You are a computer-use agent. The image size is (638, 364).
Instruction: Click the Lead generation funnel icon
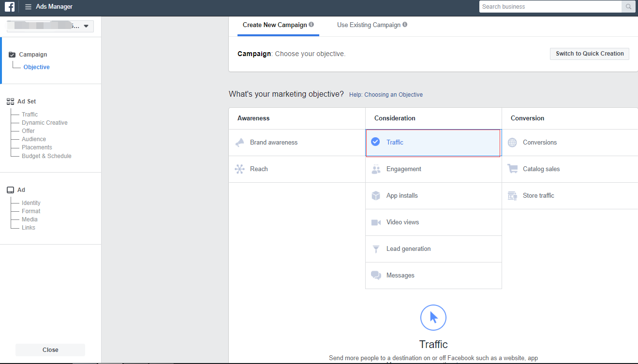pyautogui.click(x=376, y=249)
